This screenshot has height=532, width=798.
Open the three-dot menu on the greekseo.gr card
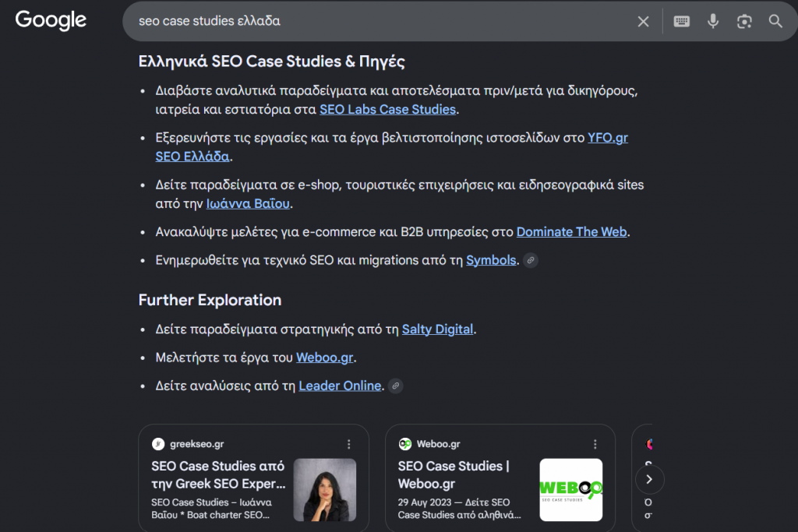348,444
